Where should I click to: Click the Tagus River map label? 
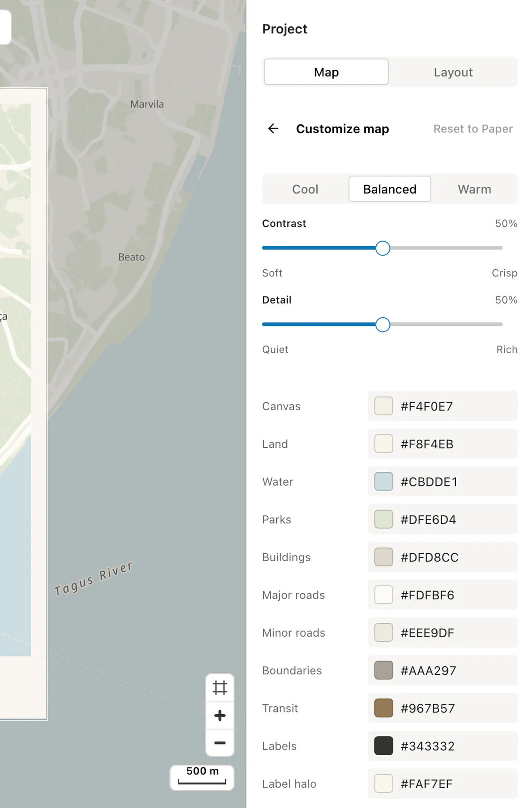(x=93, y=579)
